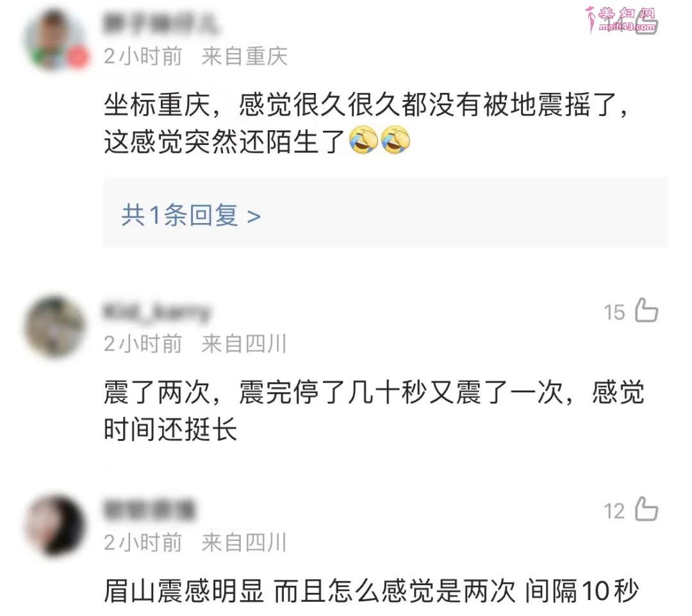This screenshot has height=616, width=692.
Task: Open the blurred username of first commenter
Action: pyautogui.click(x=161, y=23)
